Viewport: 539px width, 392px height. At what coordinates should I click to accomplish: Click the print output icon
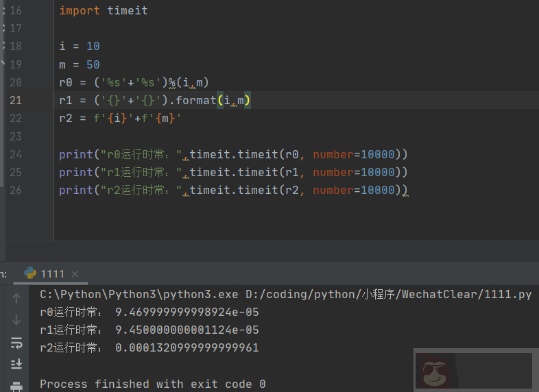click(x=16, y=386)
